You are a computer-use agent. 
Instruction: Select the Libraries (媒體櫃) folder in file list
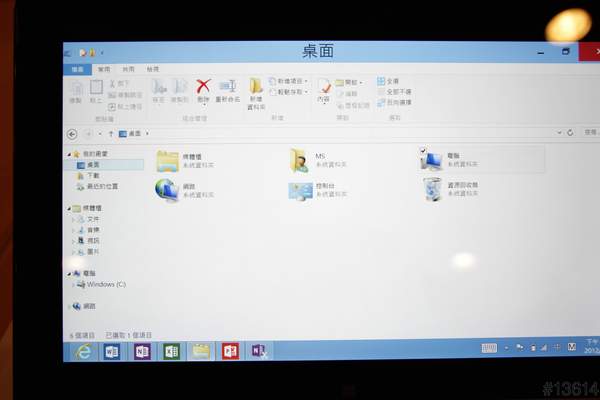(x=186, y=161)
